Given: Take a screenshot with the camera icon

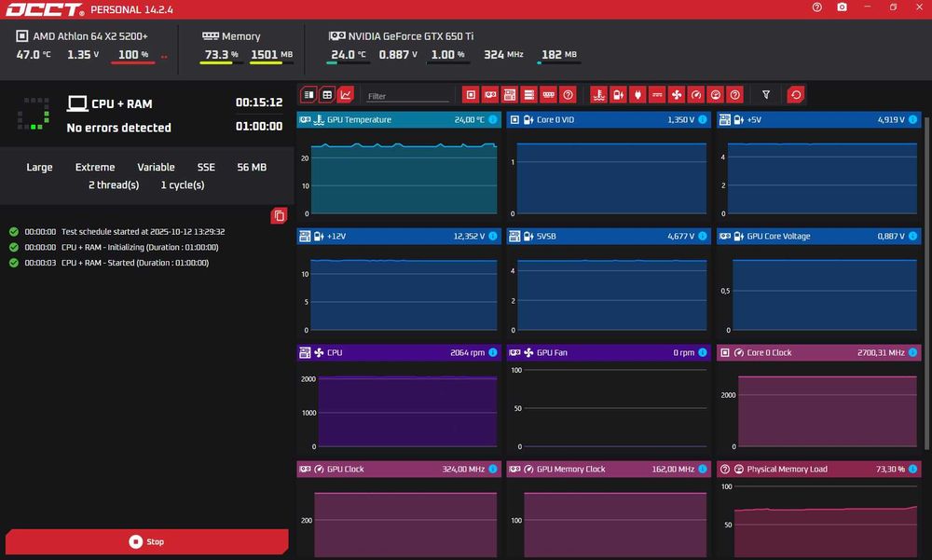Looking at the screenshot, I should 842,7.
